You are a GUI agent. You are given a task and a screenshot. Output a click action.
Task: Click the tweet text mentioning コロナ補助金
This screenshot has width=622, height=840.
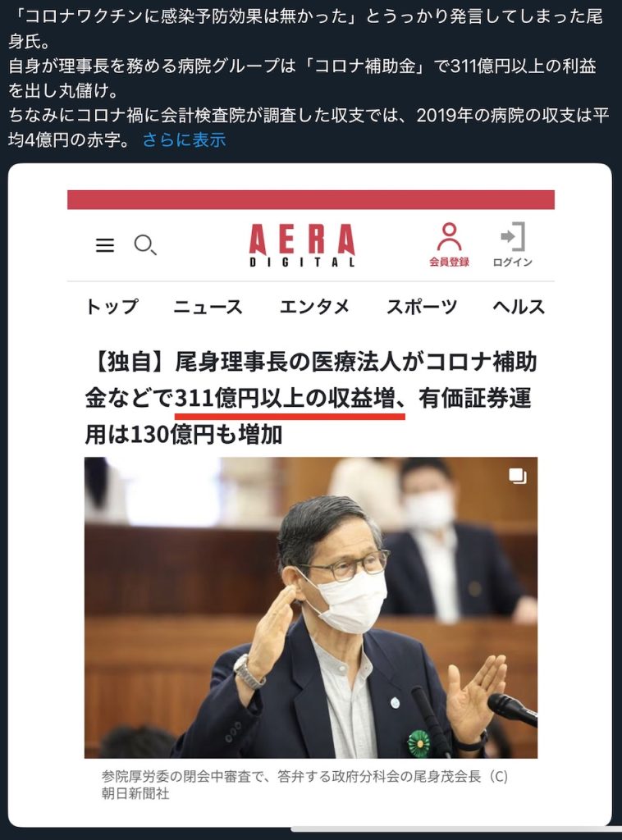tap(303, 78)
